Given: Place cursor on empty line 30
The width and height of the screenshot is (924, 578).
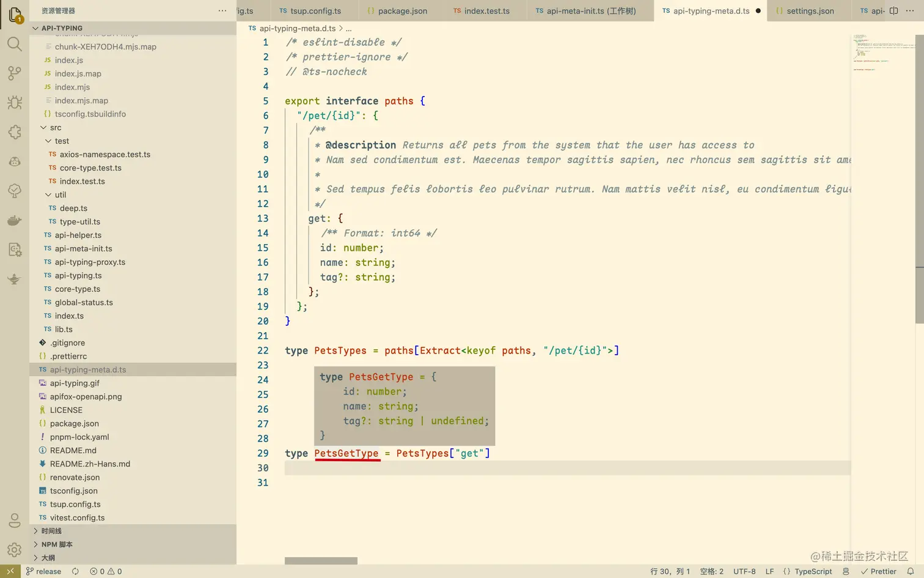Looking at the screenshot, I should (x=567, y=468).
